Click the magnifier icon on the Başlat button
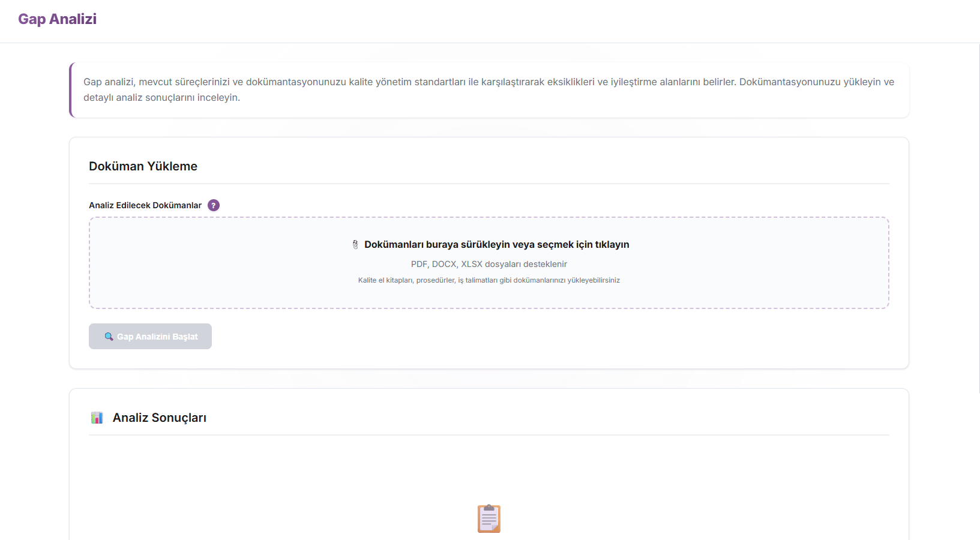980x540 pixels. [x=109, y=337]
